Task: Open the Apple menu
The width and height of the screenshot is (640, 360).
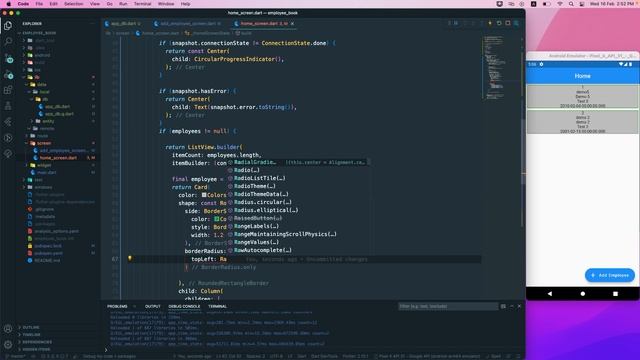Action: [x=8, y=4]
